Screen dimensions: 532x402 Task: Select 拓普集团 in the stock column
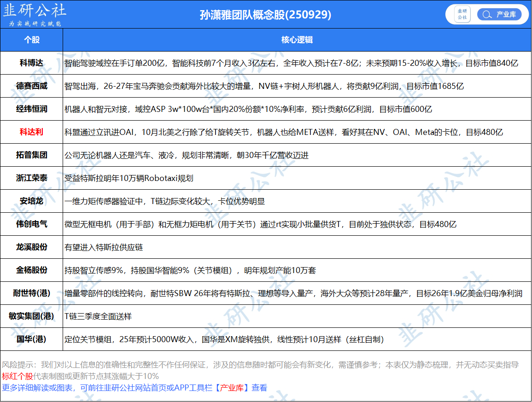pos(31,155)
